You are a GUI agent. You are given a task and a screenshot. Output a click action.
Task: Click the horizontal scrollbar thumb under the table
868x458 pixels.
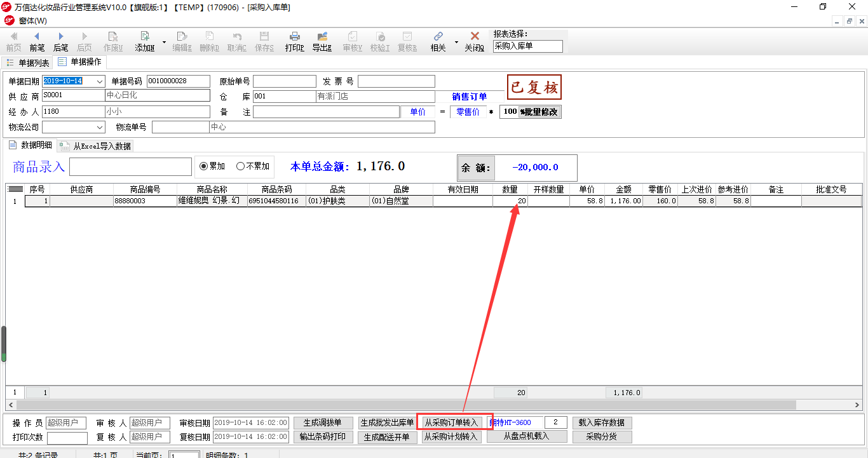[x=406, y=405]
